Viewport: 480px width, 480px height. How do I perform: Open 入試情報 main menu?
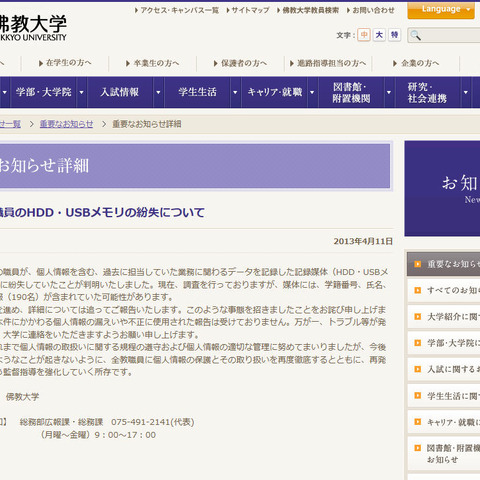tap(120, 92)
